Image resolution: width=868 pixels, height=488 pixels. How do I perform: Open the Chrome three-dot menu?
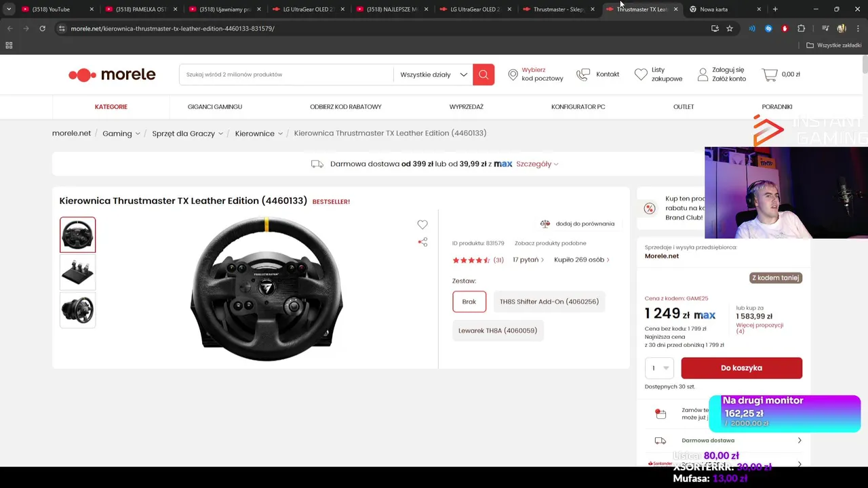click(857, 28)
